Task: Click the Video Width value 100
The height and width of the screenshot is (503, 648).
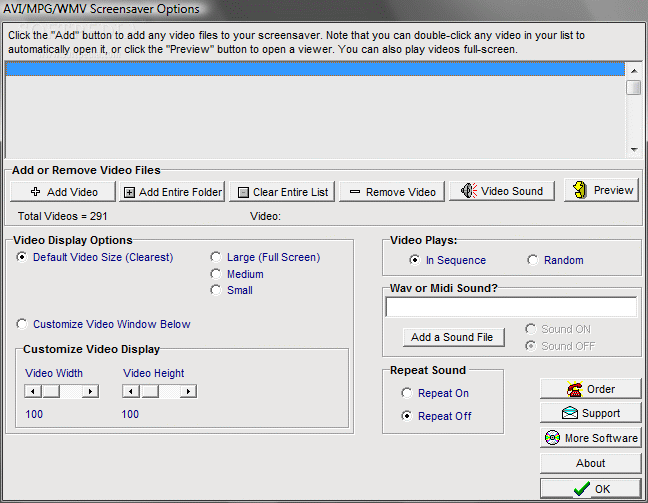Action: pos(34,414)
